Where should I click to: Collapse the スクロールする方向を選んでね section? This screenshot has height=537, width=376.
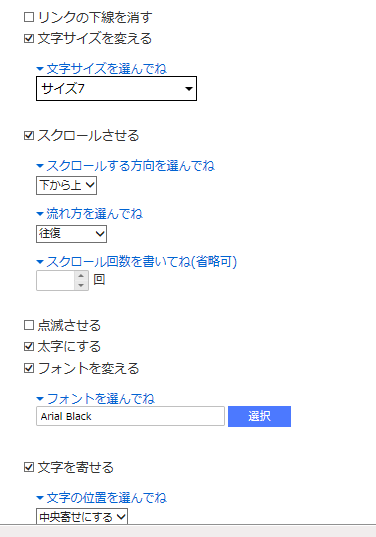(125, 166)
